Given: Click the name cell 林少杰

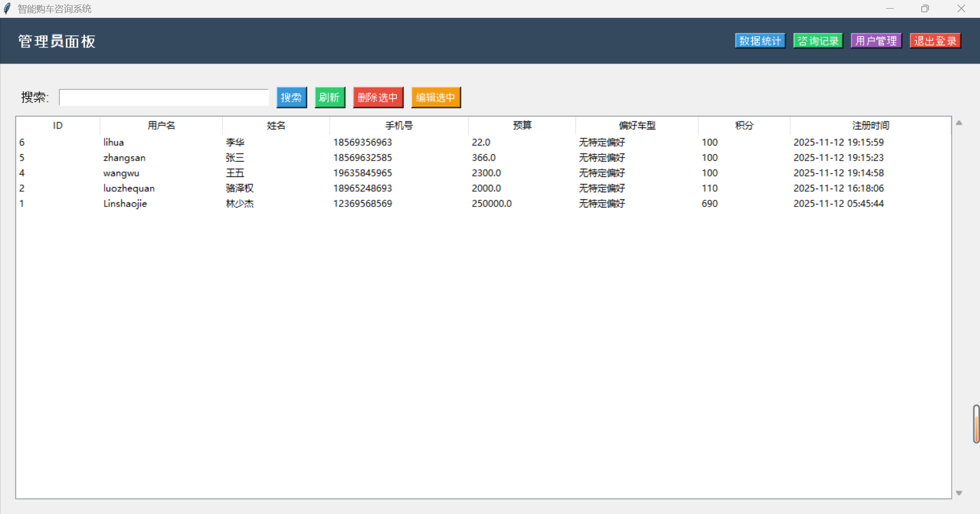Looking at the screenshot, I should click(240, 203).
